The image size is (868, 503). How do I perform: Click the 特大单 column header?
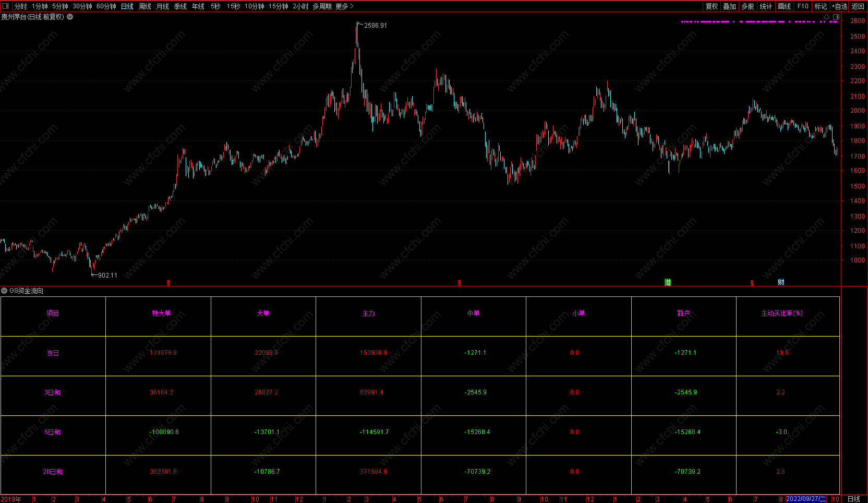click(161, 313)
